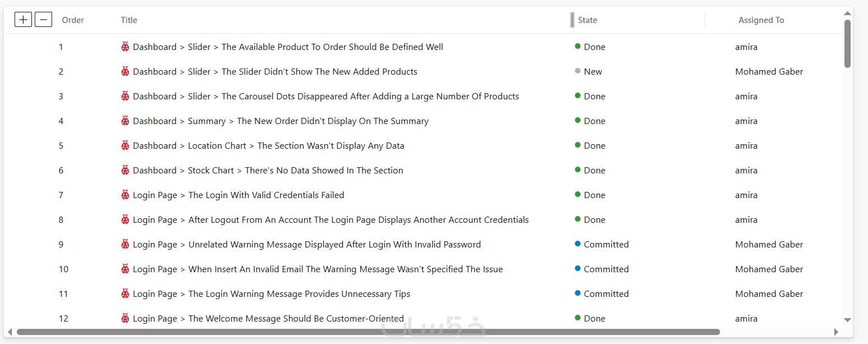Sort by the Order column header

point(73,20)
